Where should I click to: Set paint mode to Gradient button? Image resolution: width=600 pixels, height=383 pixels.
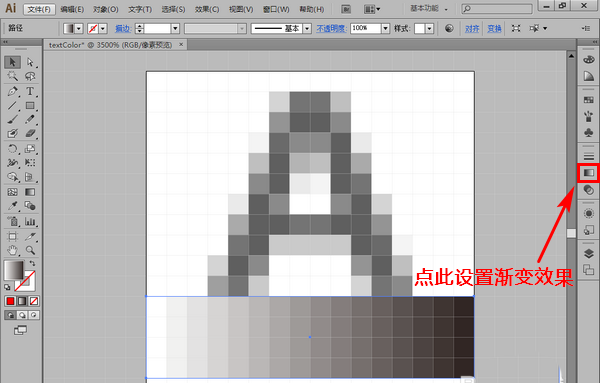22,301
